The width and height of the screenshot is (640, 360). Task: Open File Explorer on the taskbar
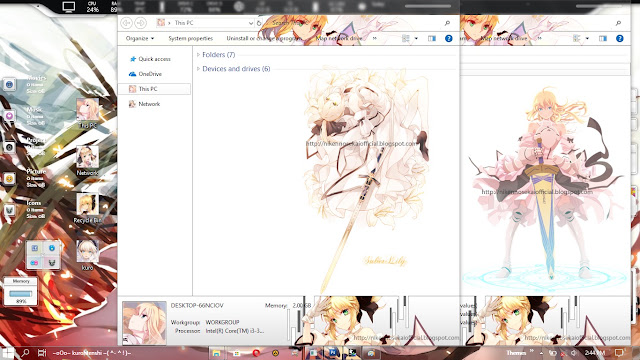point(216,353)
